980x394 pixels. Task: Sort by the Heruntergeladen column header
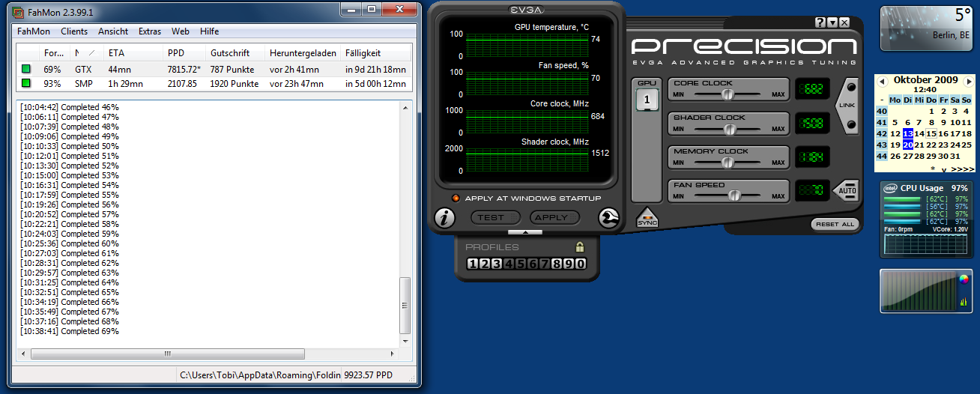point(303,53)
